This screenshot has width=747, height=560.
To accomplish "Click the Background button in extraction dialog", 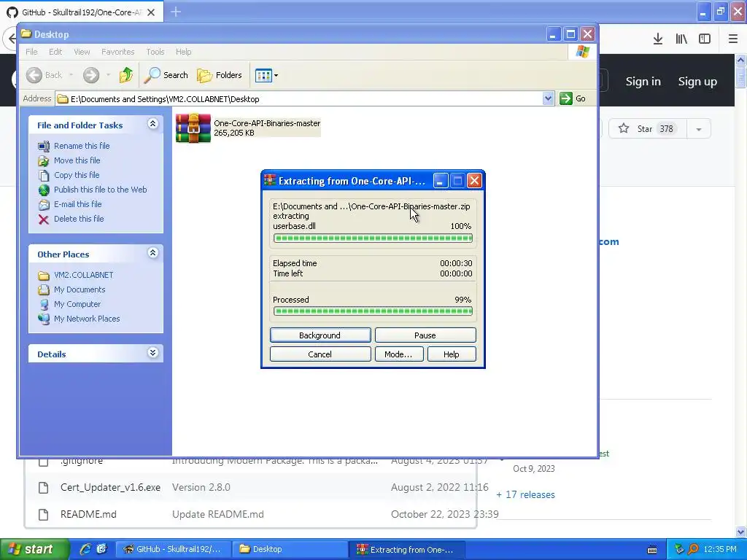I will (320, 335).
